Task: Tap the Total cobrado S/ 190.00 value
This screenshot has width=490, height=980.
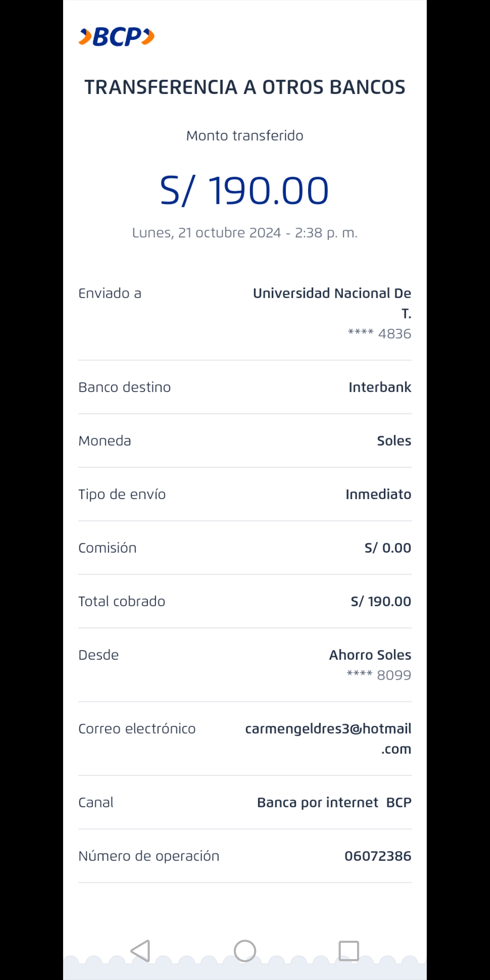Action: tap(381, 602)
